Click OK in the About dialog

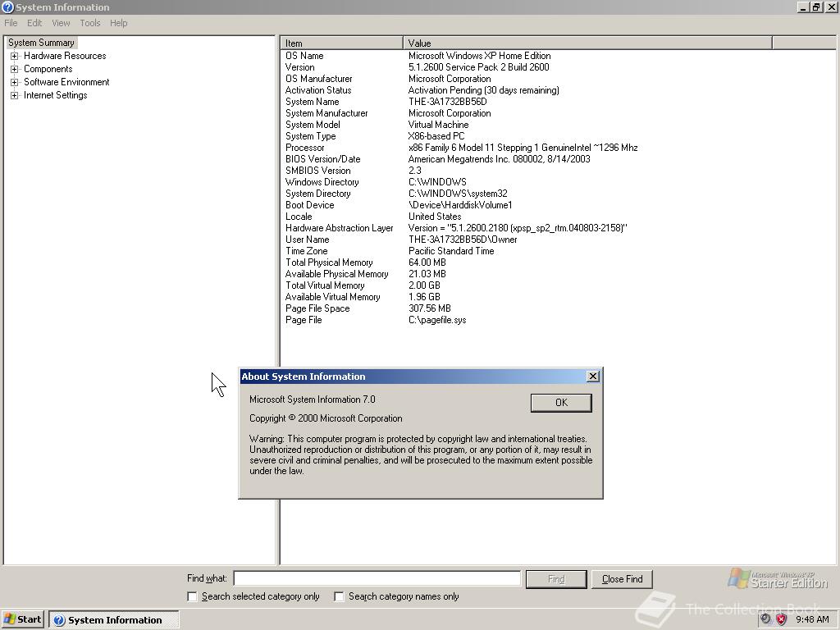[561, 403]
